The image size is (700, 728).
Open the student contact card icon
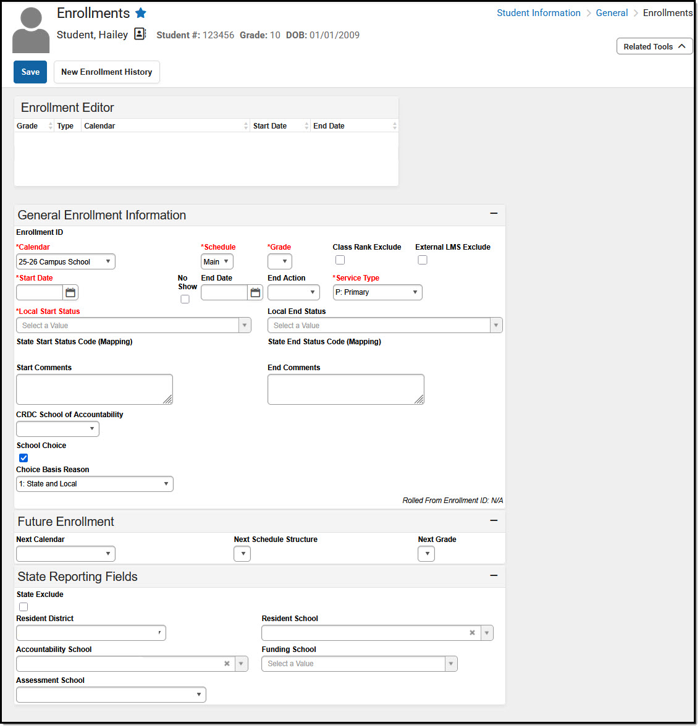click(x=140, y=34)
